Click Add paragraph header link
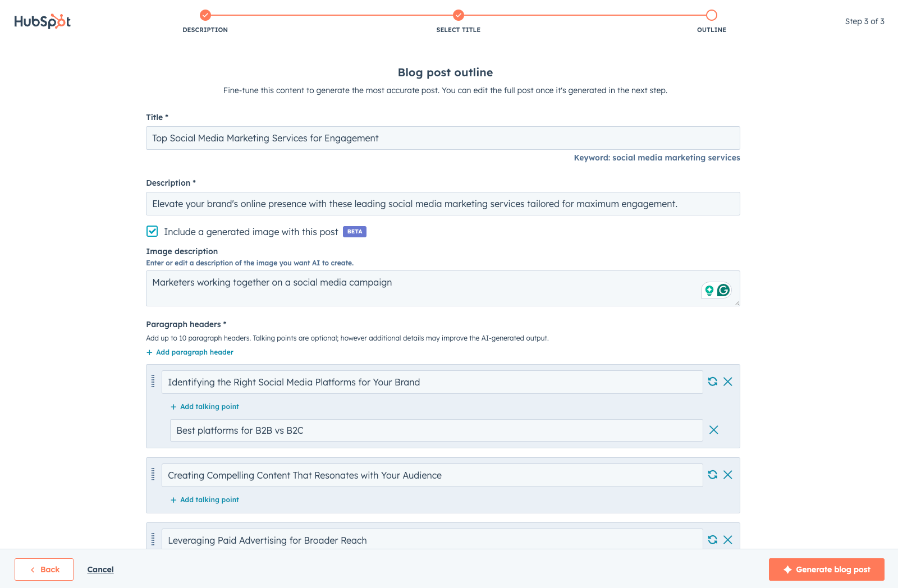 tap(190, 352)
